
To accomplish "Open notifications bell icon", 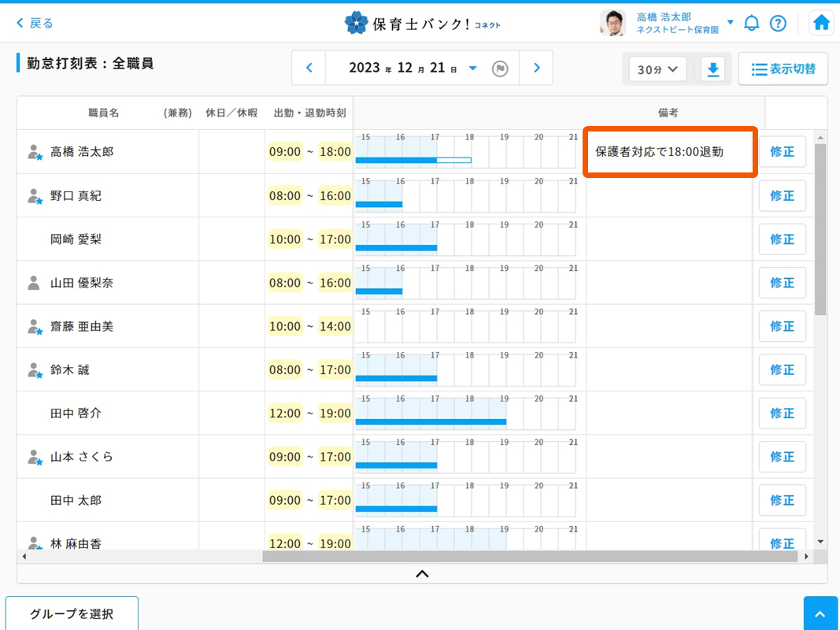I will click(x=752, y=23).
